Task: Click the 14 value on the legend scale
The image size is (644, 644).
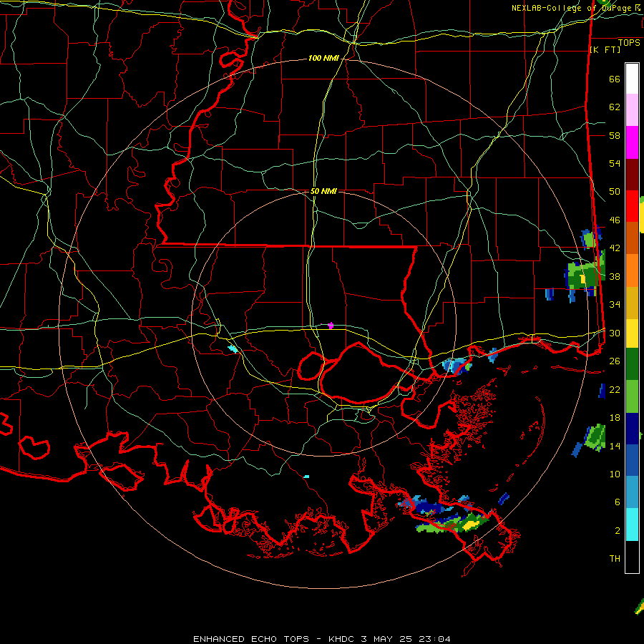Action: (615, 446)
